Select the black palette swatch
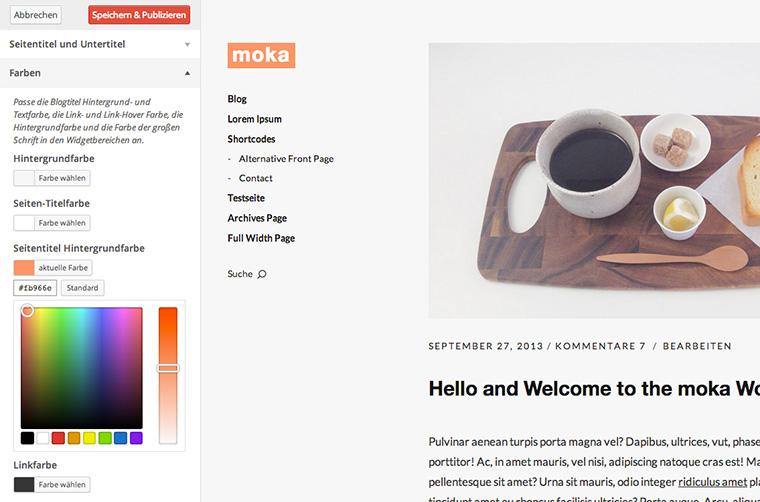This screenshot has height=502, width=760. [x=27, y=438]
